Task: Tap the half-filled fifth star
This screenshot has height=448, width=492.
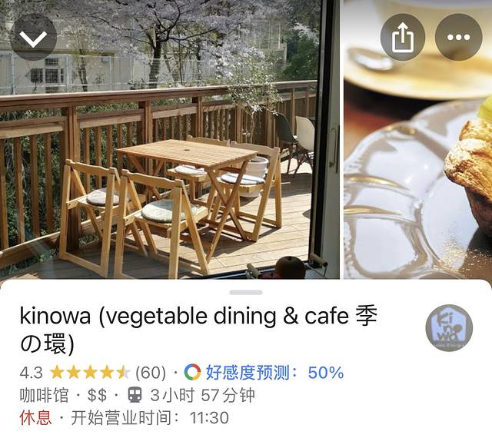Action: click(x=123, y=373)
